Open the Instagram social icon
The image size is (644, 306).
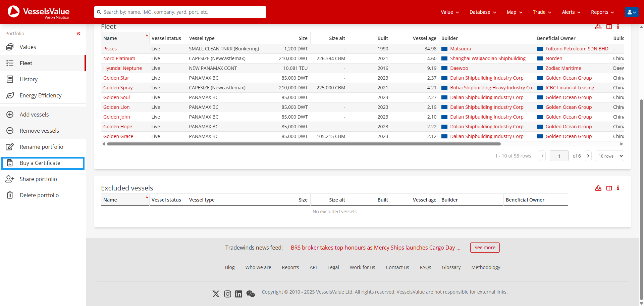pyautogui.click(x=227, y=294)
